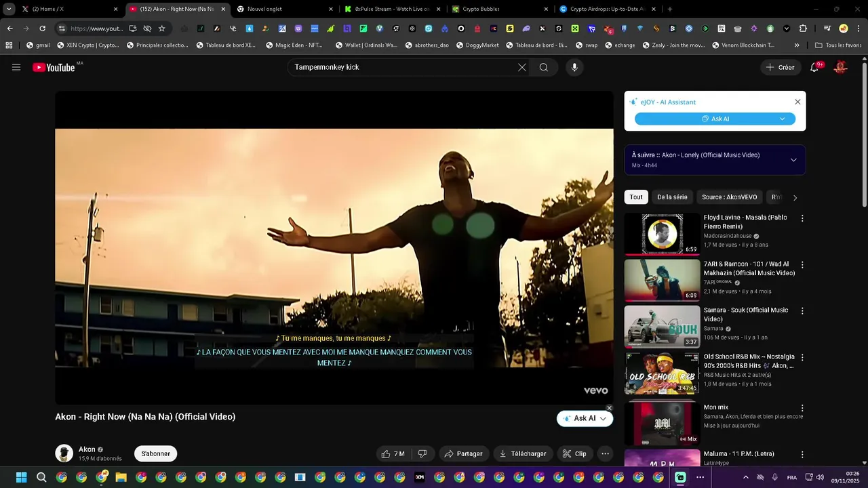
Task: Open the YouTube notifications bell
Action: tap(815, 67)
